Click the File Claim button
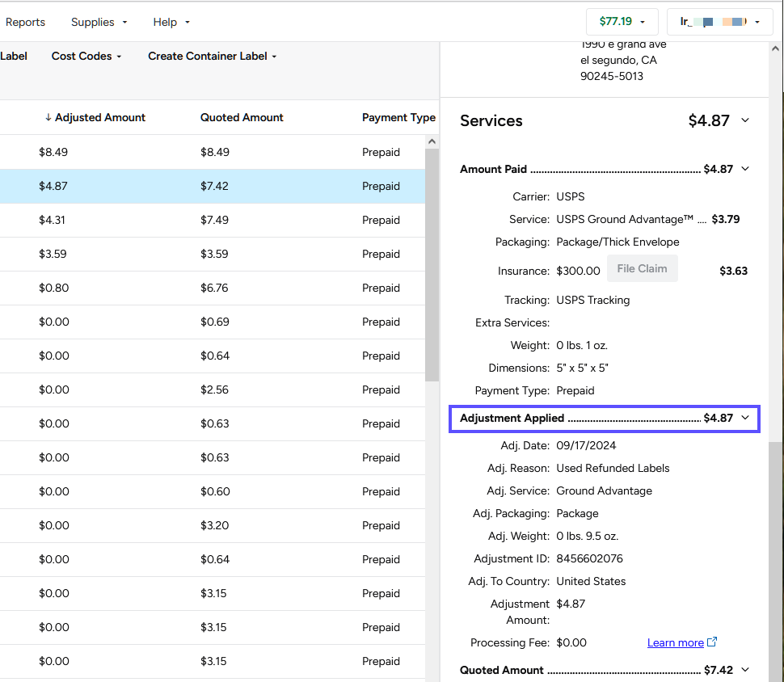This screenshot has width=784, height=682. [x=642, y=268]
